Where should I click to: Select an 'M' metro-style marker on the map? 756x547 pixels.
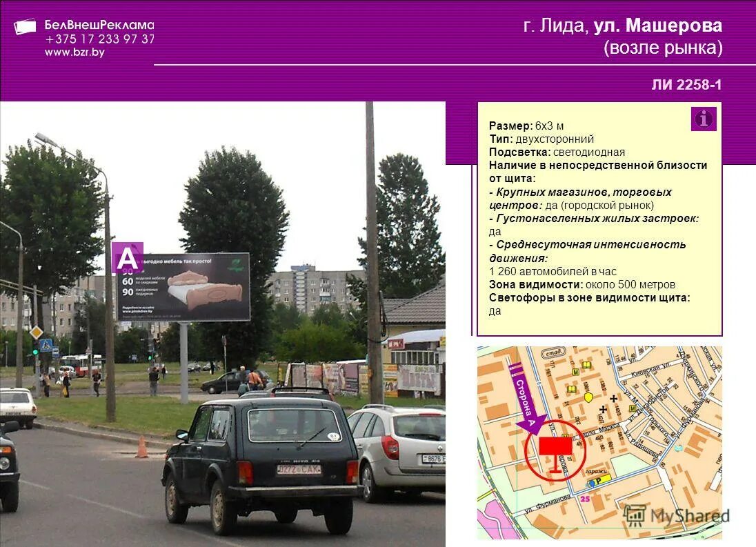pos(575,371)
